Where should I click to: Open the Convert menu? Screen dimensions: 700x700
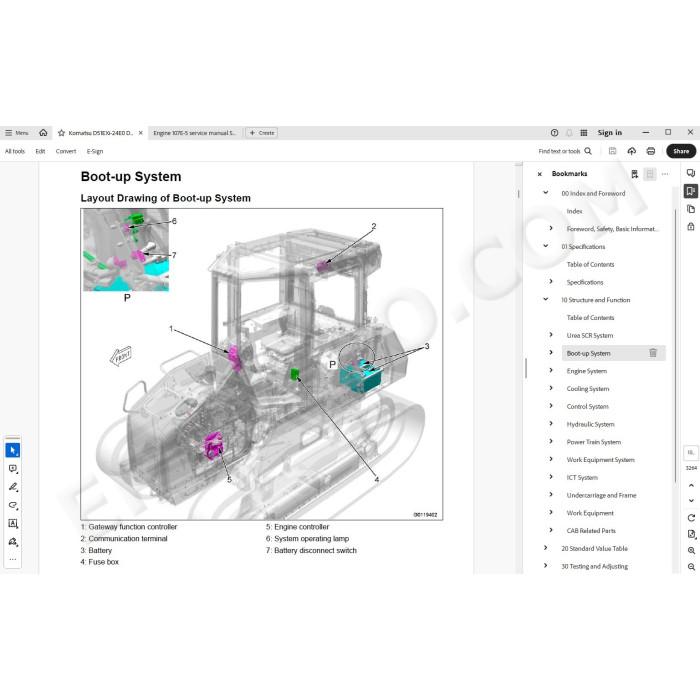[66, 151]
